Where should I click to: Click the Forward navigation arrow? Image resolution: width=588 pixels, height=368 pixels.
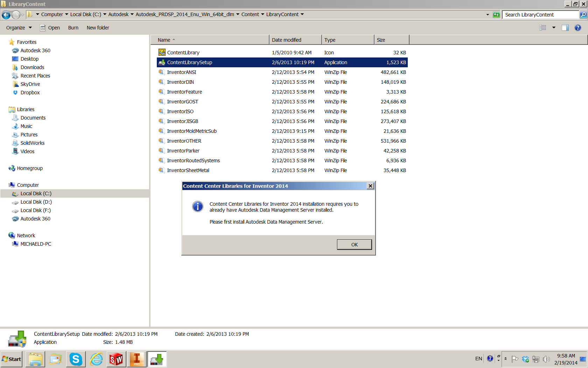pos(16,15)
